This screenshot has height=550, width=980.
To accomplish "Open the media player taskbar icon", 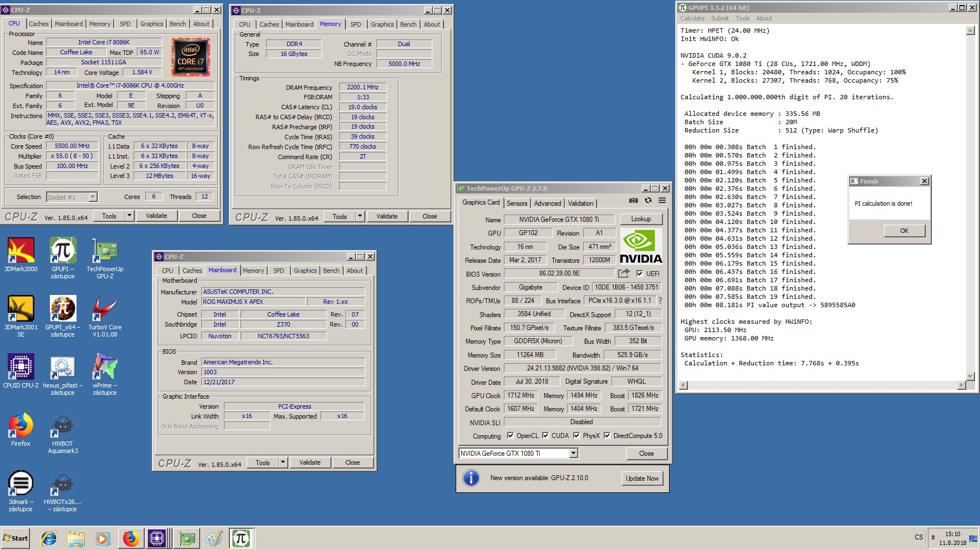I will tap(103, 538).
